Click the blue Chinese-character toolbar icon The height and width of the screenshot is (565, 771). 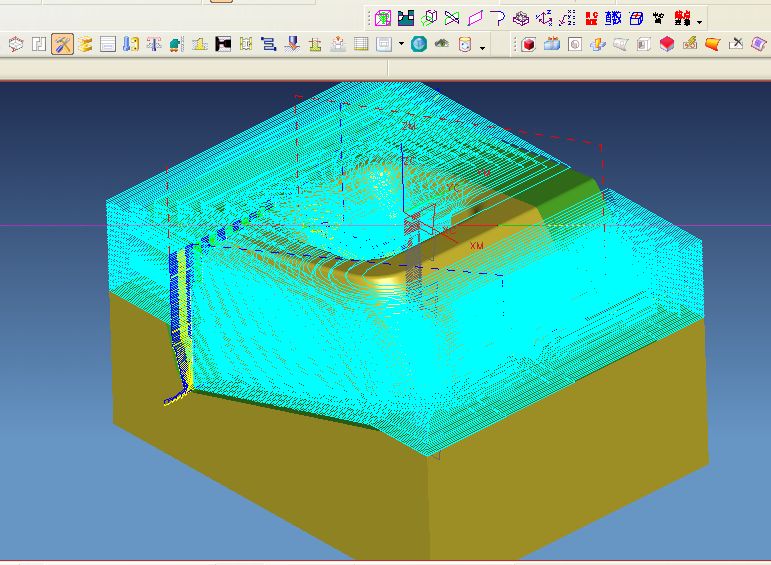pyautogui.click(x=613, y=19)
